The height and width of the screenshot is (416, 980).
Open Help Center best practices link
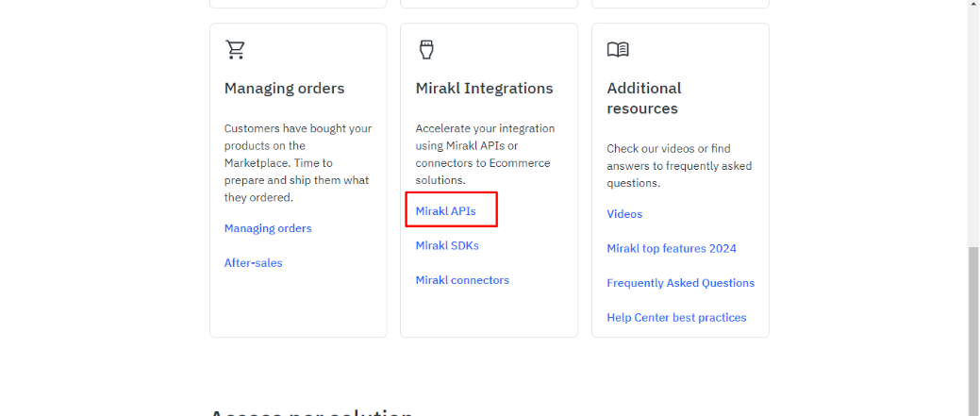(x=676, y=318)
